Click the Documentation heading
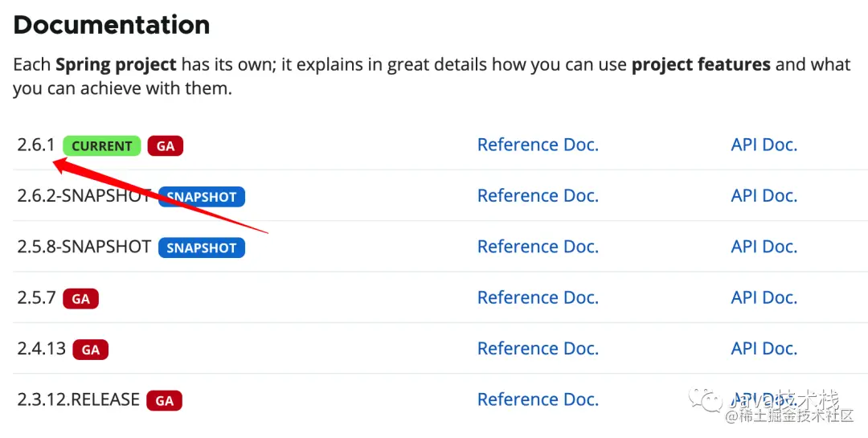This screenshot has height=438, width=868. pos(112,25)
